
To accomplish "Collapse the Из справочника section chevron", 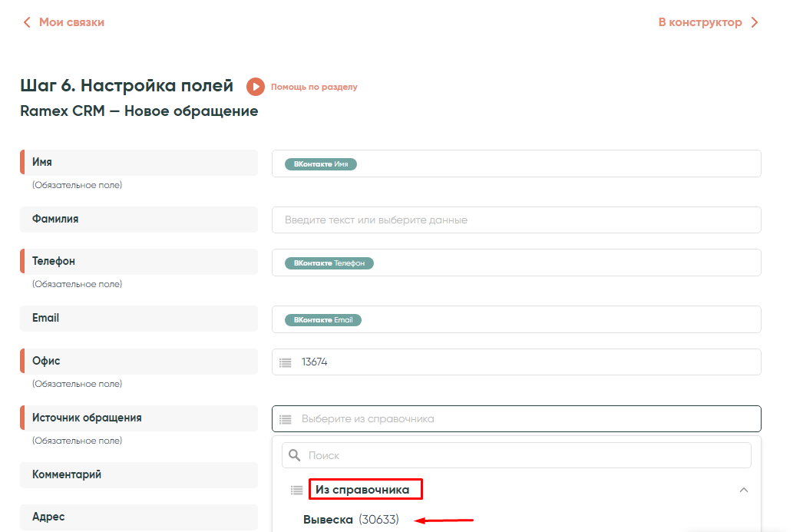I will tap(743, 490).
